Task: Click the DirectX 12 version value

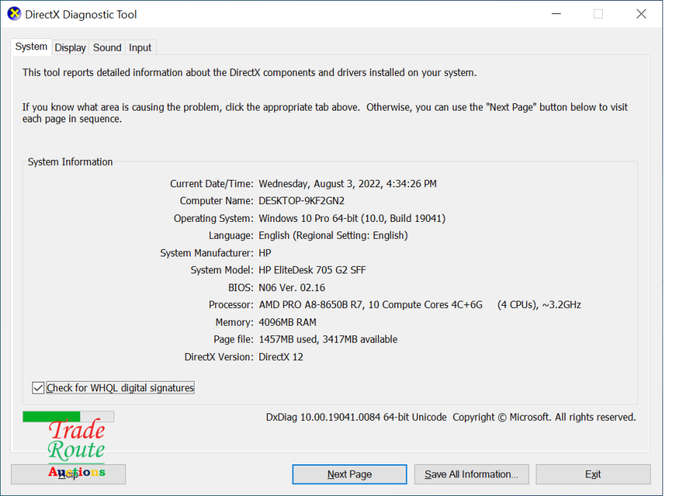Action: pos(281,357)
